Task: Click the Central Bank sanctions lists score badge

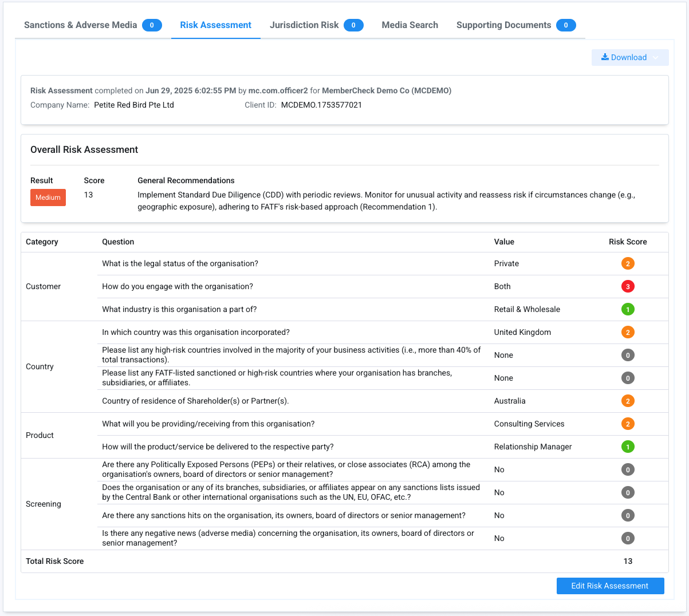Action: coord(628,493)
